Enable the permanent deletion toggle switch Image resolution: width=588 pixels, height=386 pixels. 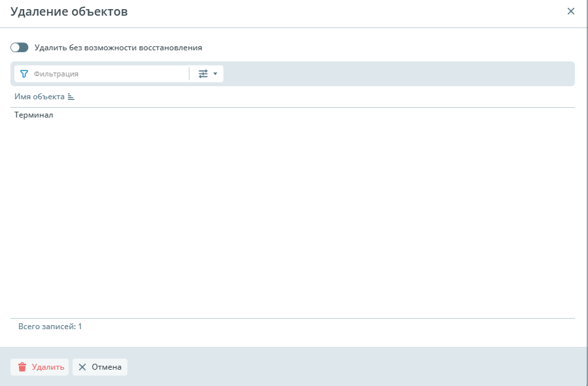click(20, 48)
